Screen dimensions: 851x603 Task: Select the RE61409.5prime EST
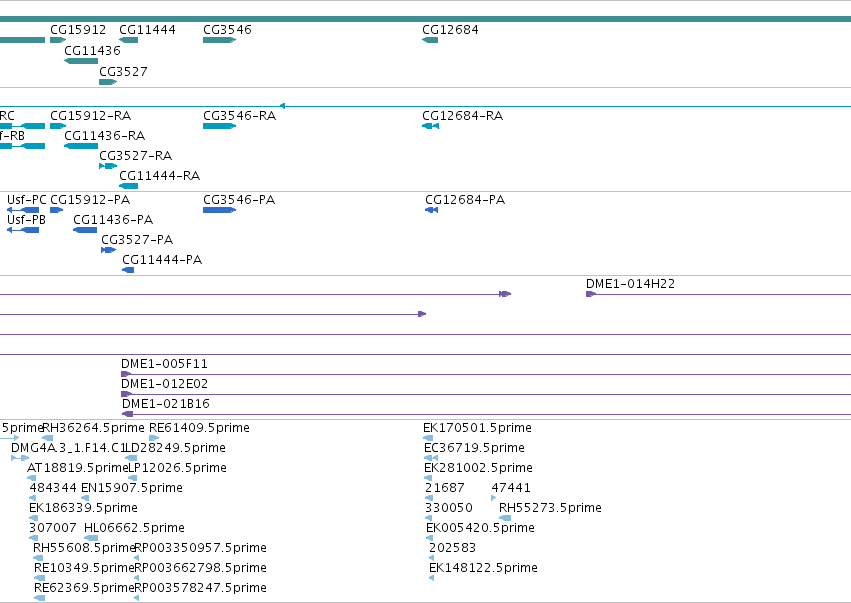pos(154,438)
